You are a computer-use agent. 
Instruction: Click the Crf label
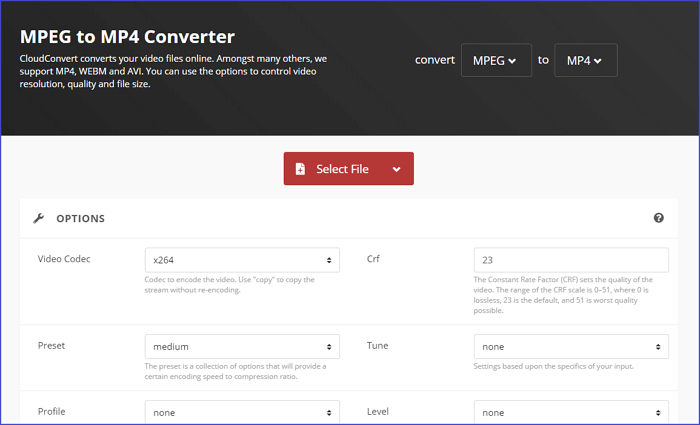click(376, 259)
